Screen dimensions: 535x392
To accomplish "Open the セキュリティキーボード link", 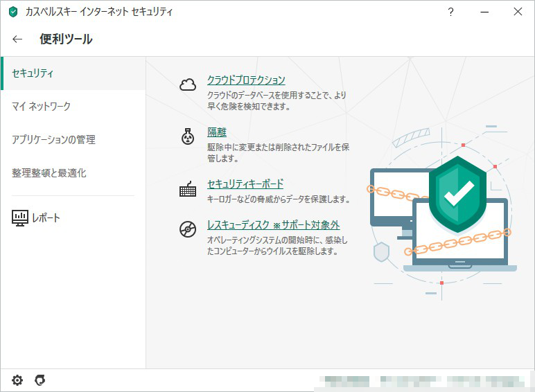I will pos(245,184).
